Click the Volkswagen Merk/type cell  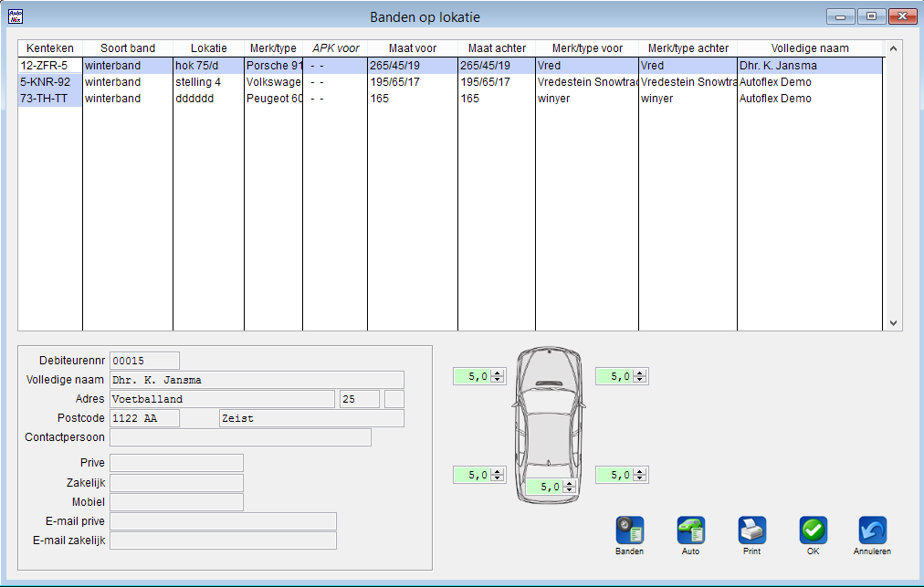pyautogui.click(x=273, y=82)
